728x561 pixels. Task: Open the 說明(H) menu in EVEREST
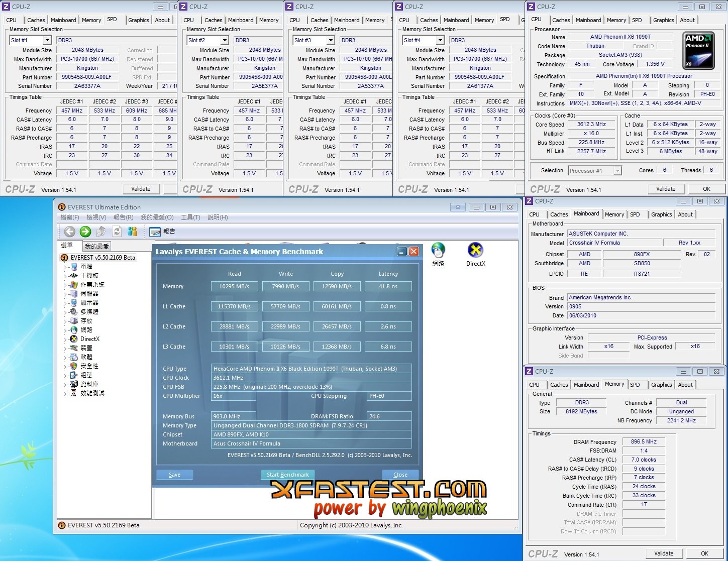pyautogui.click(x=218, y=217)
